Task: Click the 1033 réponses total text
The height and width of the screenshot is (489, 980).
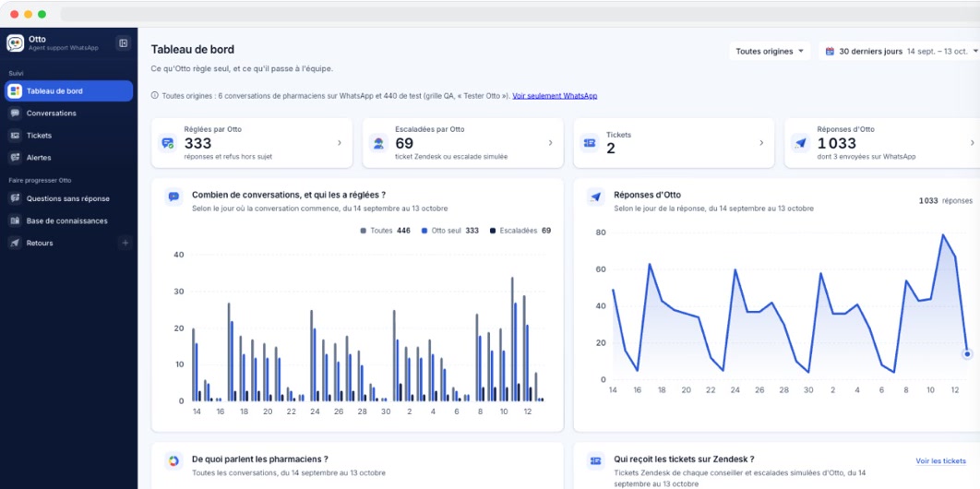Action: (x=946, y=200)
